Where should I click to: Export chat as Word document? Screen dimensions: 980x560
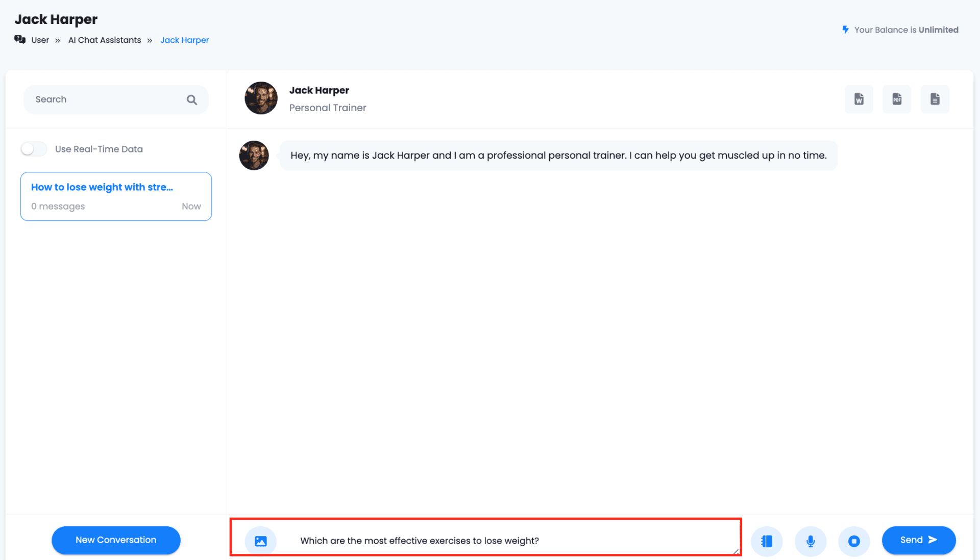pos(859,99)
